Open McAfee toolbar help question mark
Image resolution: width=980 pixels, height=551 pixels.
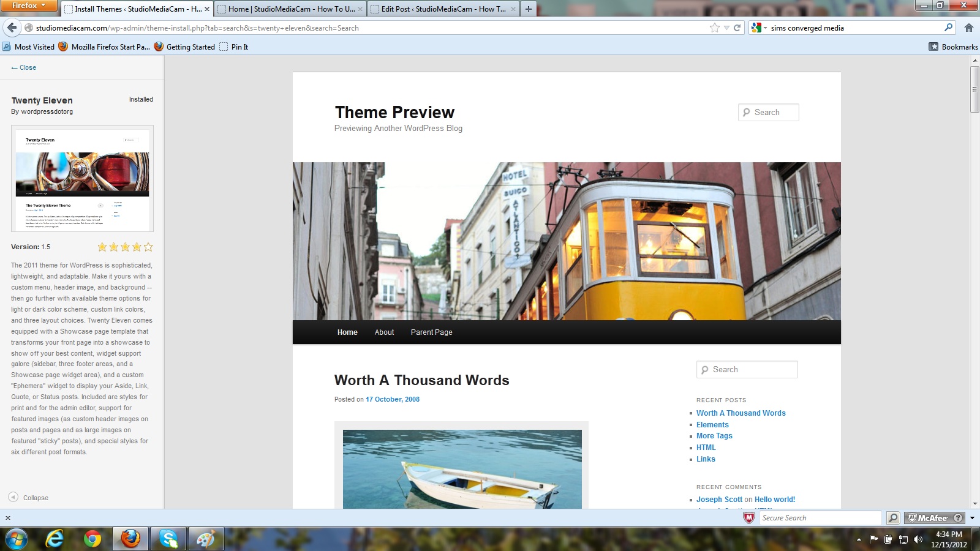(x=959, y=518)
